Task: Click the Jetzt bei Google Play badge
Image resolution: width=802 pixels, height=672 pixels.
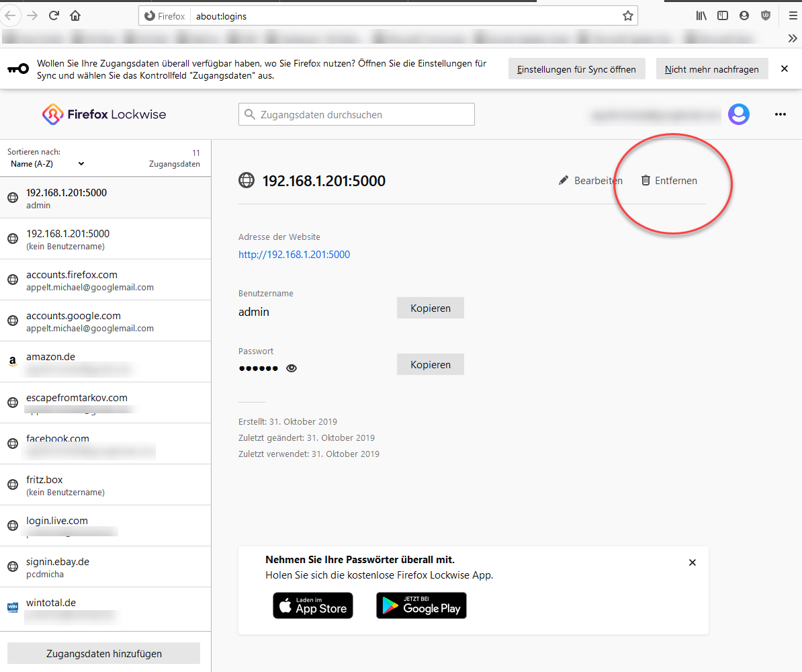Action: 421,605
